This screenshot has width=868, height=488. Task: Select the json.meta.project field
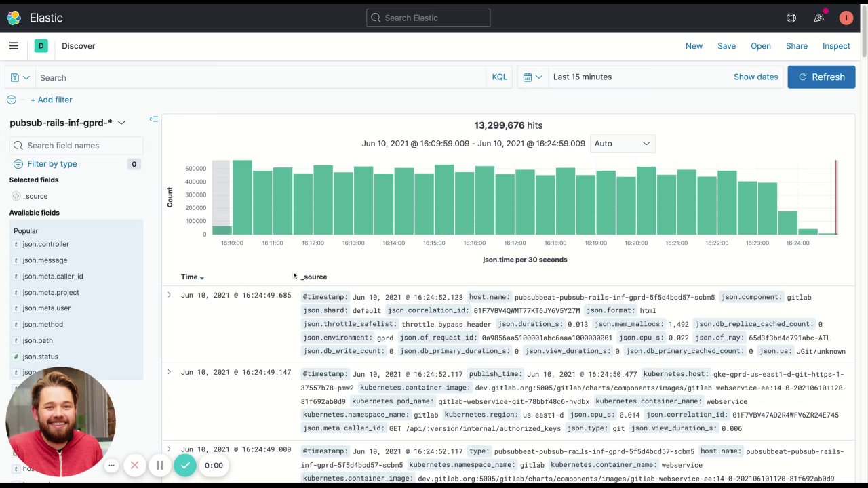click(x=51, y=293)
